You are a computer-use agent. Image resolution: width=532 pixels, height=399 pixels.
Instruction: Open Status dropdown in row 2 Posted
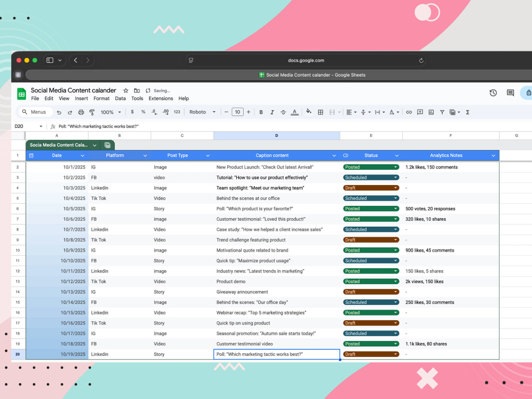pyautogui.click(x=371, y=167)
